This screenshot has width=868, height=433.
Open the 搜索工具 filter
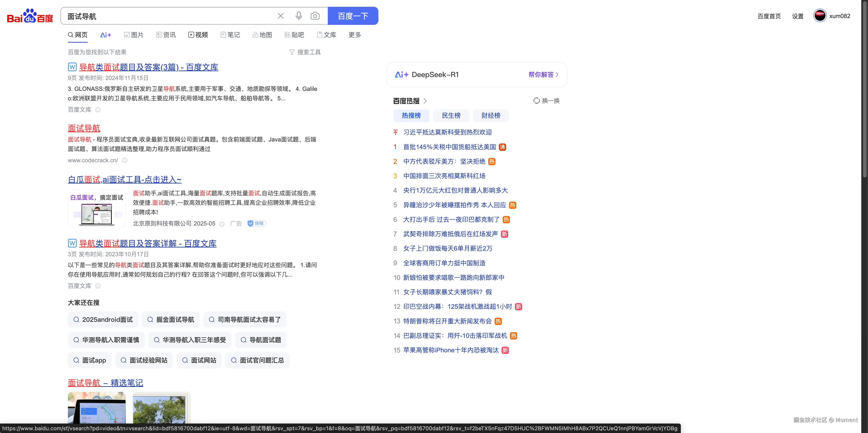(x=305, y=52)
